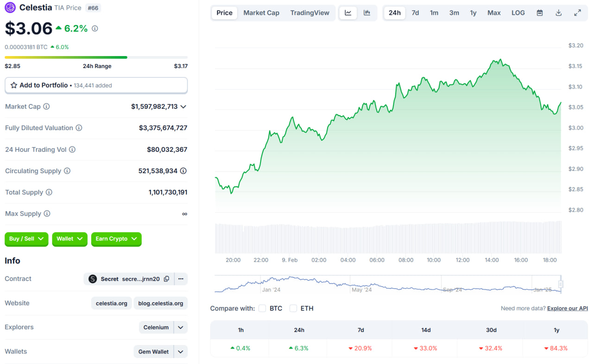Click the Max Supply info icon
Screen dimensions: 593x364
(x=47, y=213)
